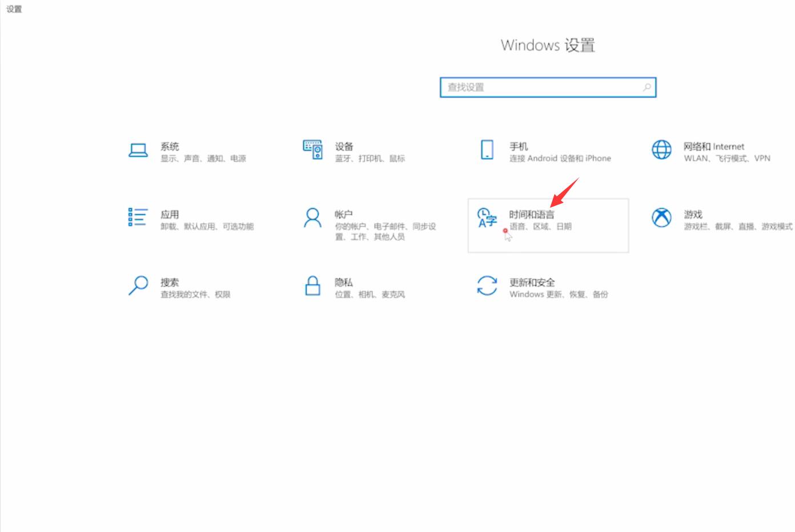
Task: Open the 搜索 settings label
Action: (x=170, y=282)
